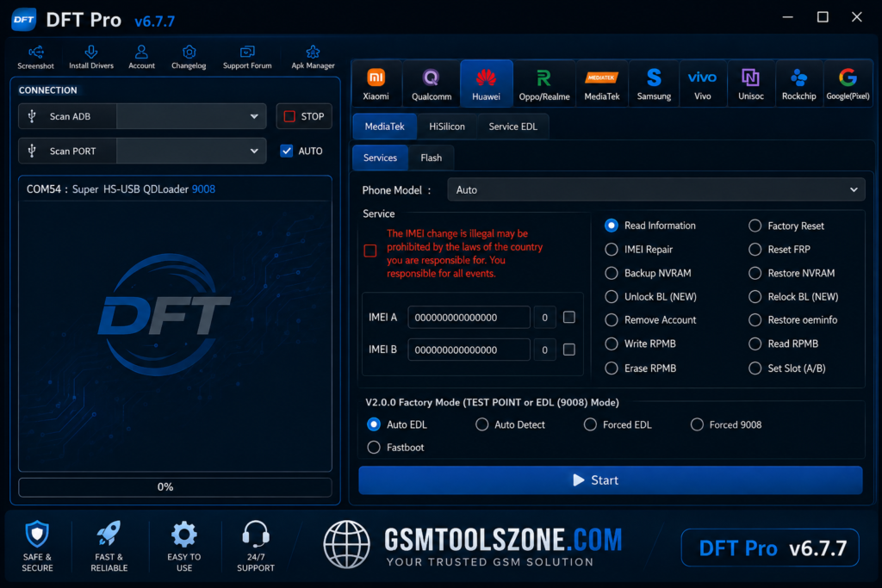Screen dimensions: 882x588
Task: Click DFT Pro v6.7.7 badge
Action: tap(770, 548)
